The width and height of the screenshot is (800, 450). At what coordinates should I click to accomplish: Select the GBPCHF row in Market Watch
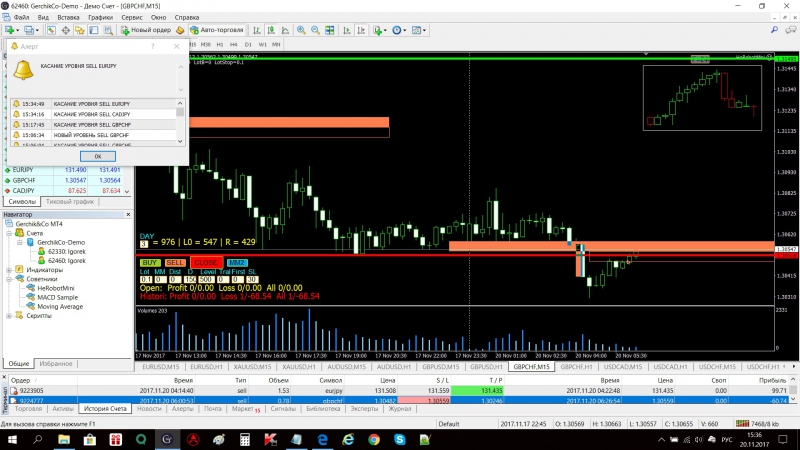click(x=64, y=180)
